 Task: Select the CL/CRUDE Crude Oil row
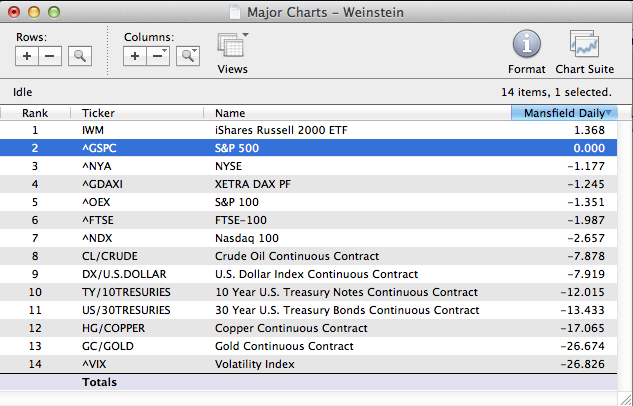click(300, 256)
